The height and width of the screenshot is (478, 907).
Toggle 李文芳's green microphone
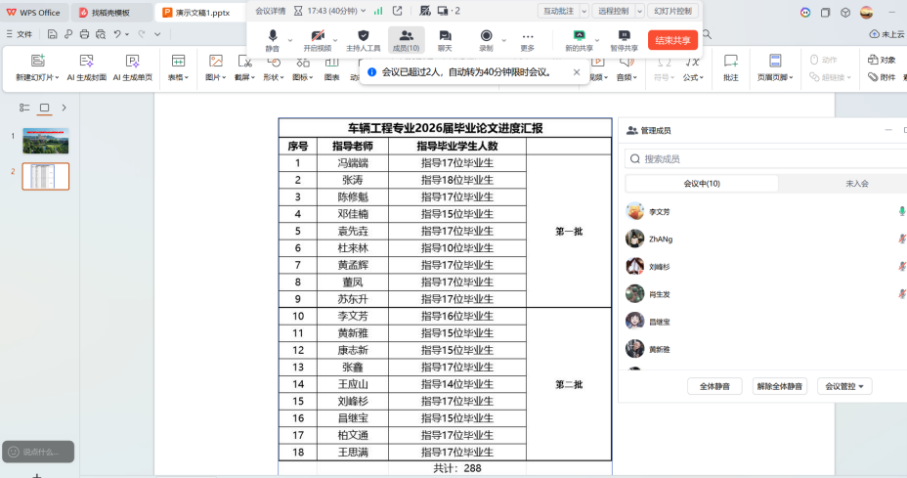pos(901,212)
